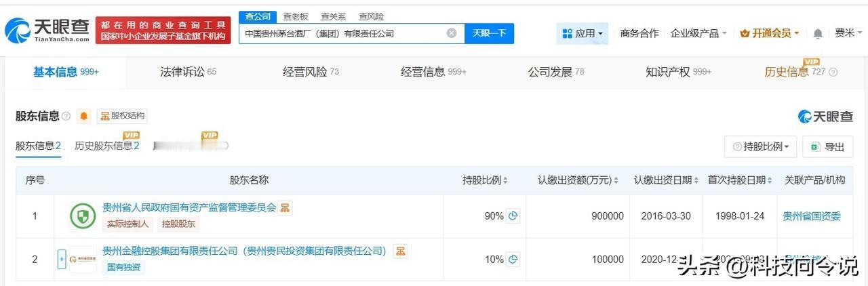The image size is (868, 286).
Task: Open the 应用 apps dropdown
Action: coord(583,33)
